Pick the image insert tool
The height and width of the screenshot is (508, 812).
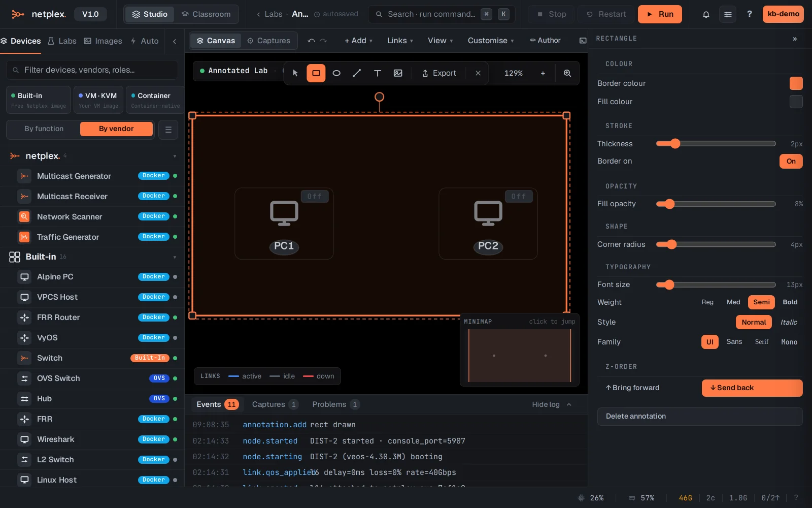click(x=398, y=73)
